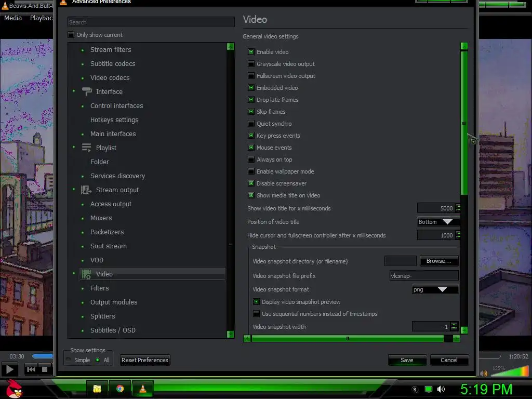
Task: Click the green network monitor tray icon
Action: (x=429, y=389)
